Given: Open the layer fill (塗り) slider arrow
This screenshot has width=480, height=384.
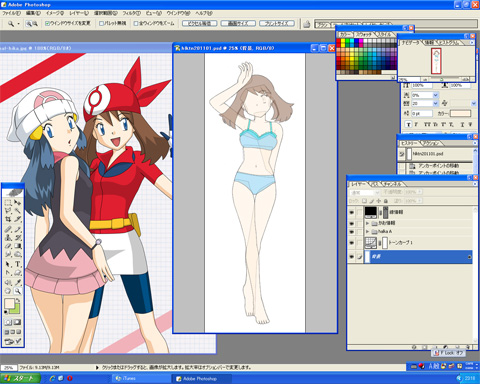Looking at the screenshot, I should (x=420, y=201).
